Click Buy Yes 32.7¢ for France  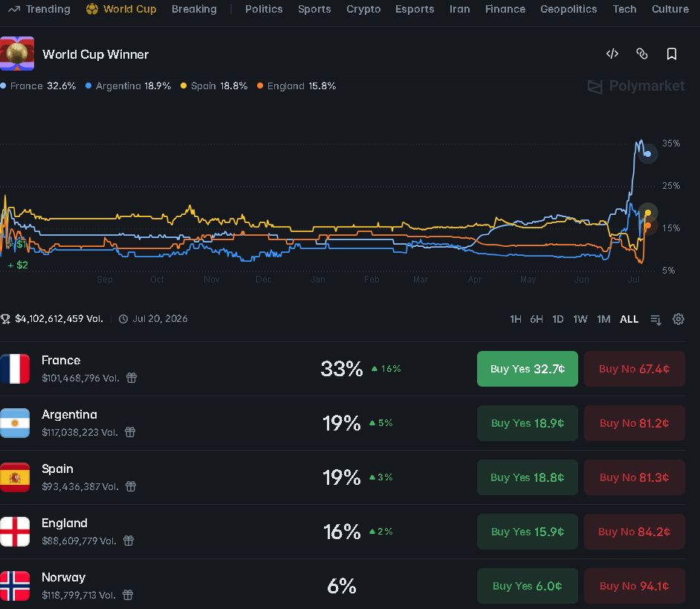(x=528, y=369)
